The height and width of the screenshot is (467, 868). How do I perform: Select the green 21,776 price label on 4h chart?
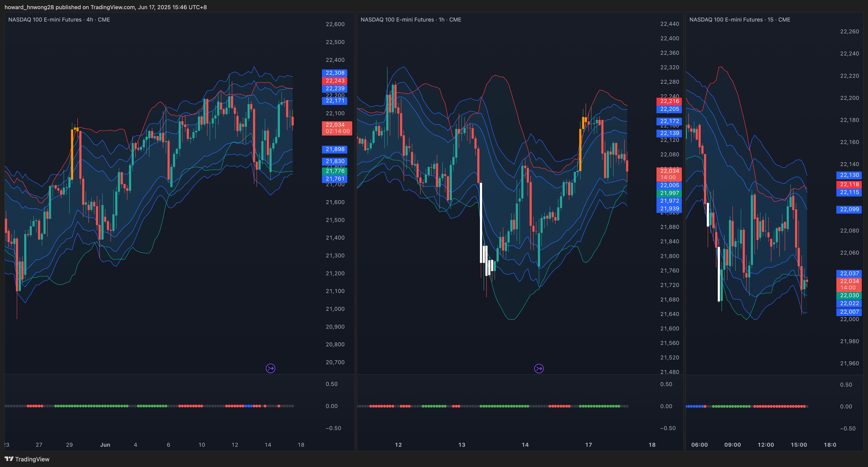335,171
